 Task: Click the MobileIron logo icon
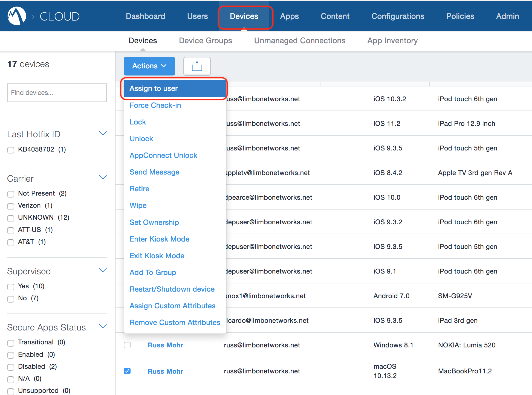click(x=17, y=16)
